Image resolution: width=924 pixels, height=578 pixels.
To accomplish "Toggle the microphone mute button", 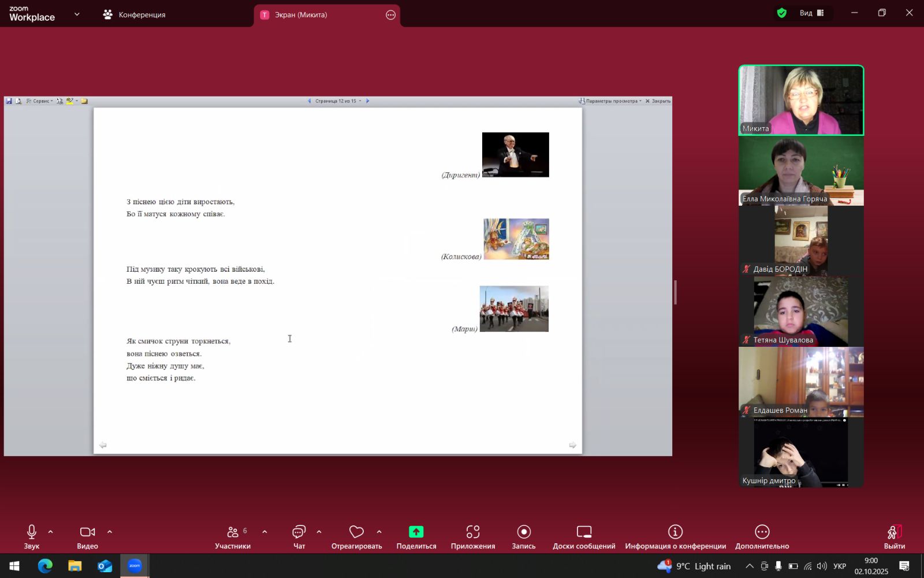I will click(x=32, y=532).
